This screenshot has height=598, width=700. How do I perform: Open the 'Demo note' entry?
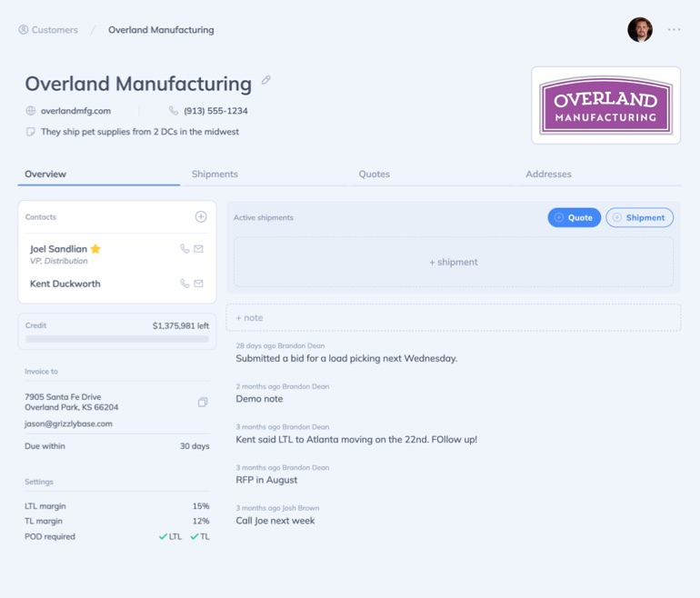(x=259, y=399)
